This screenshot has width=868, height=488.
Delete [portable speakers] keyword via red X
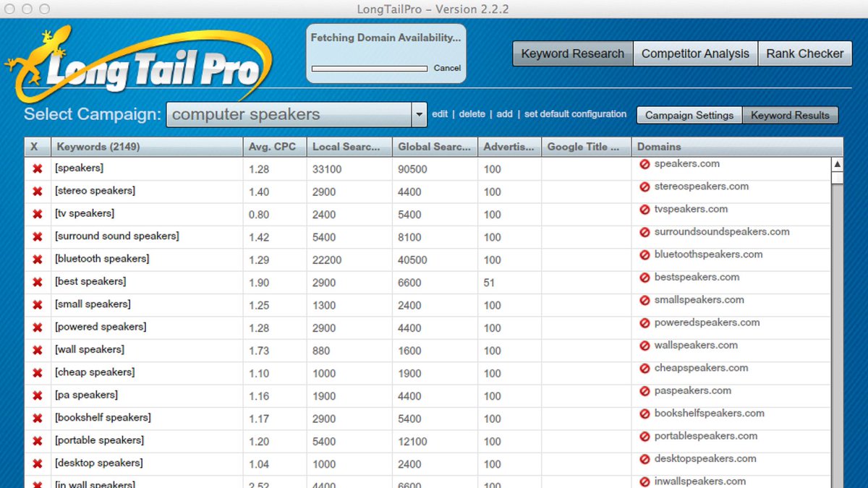pos(38,441)
